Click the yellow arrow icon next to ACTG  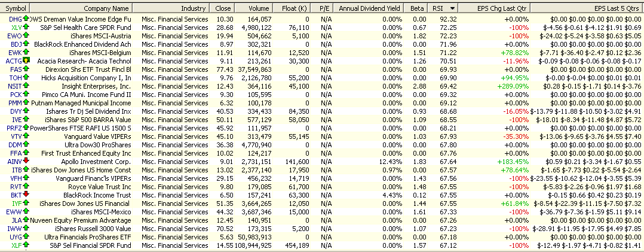click(x=26, y=61)
